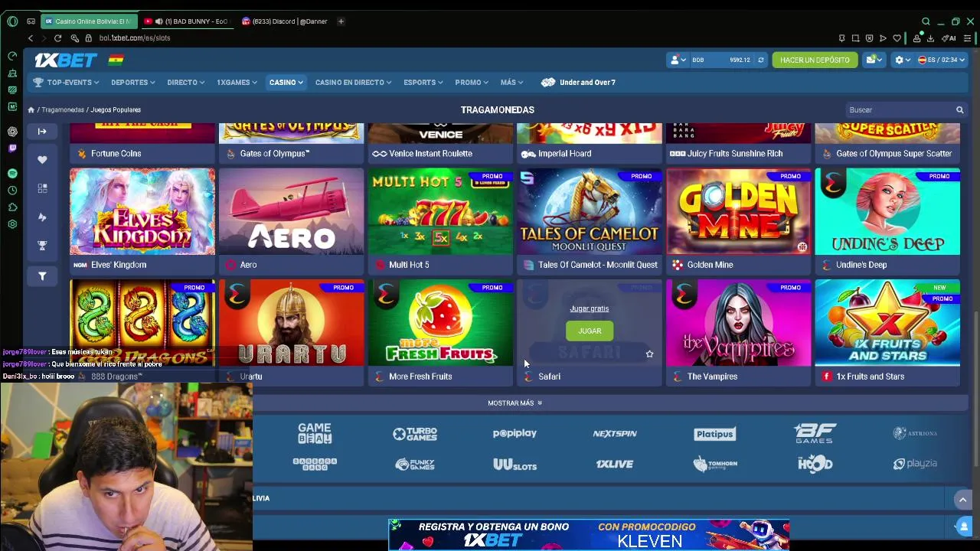Expand the 1XGAMES menu
The height and width of the screenshot is (551, 980).
pos(237,83)
